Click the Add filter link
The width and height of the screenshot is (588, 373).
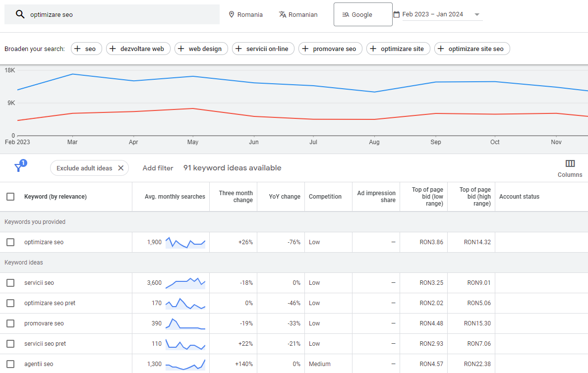(158, 168)
